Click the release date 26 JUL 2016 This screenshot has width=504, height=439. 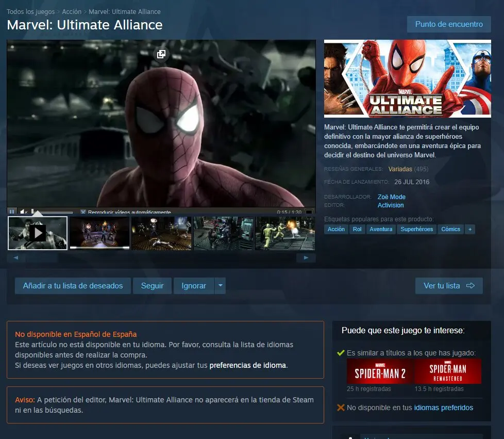point(412,182)
